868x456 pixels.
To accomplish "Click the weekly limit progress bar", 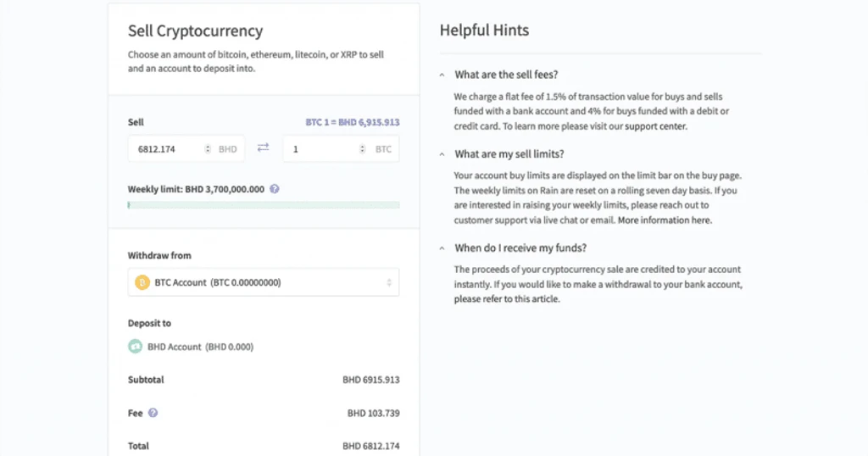I will [x=264, y=205].
